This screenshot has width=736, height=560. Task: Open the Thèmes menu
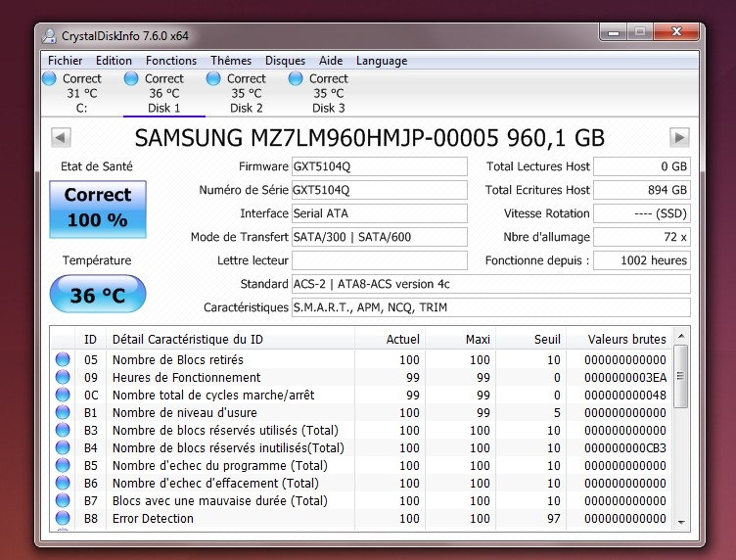[x=231, y=61]
